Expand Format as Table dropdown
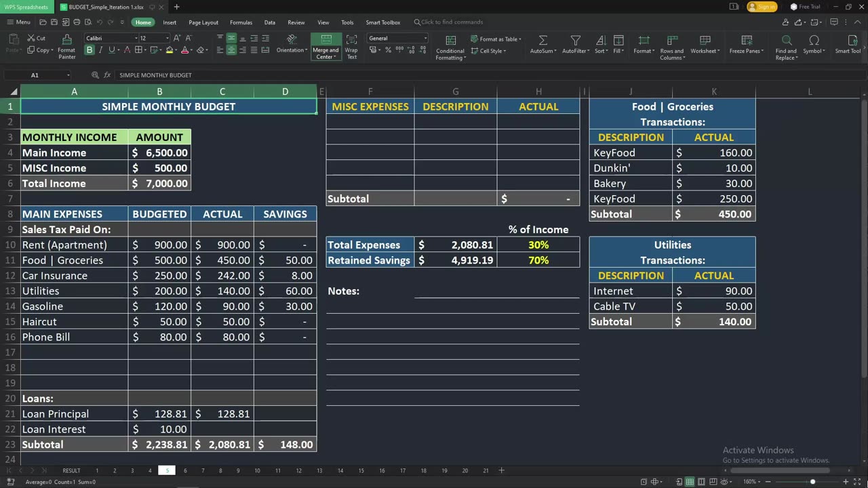The height and width of the screenshot is (488, 868). click(x=519, y=39)
